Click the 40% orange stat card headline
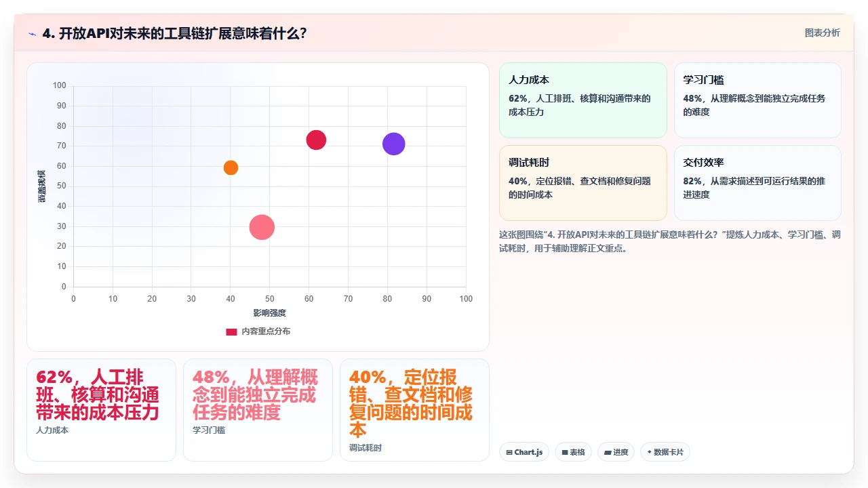This screenshot has height=488, width=868. (x=411, y=403)
